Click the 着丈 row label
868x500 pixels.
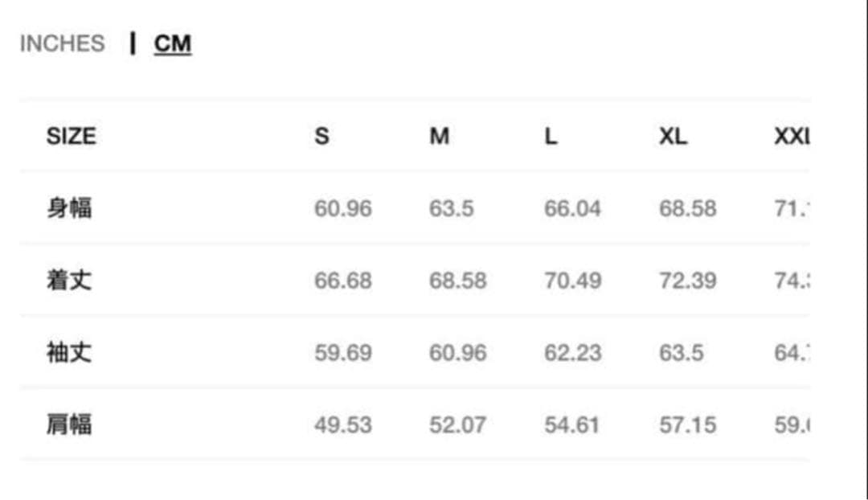(69, 281)
